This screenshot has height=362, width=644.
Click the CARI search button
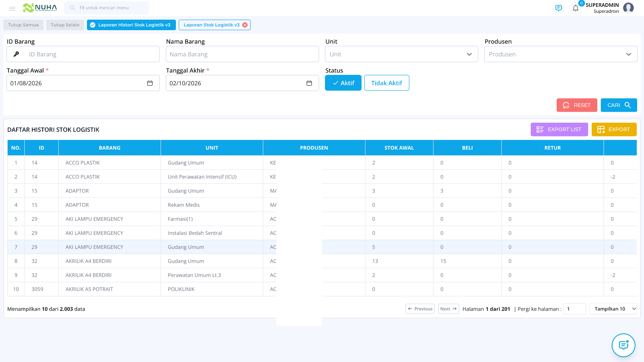[619, 105]
